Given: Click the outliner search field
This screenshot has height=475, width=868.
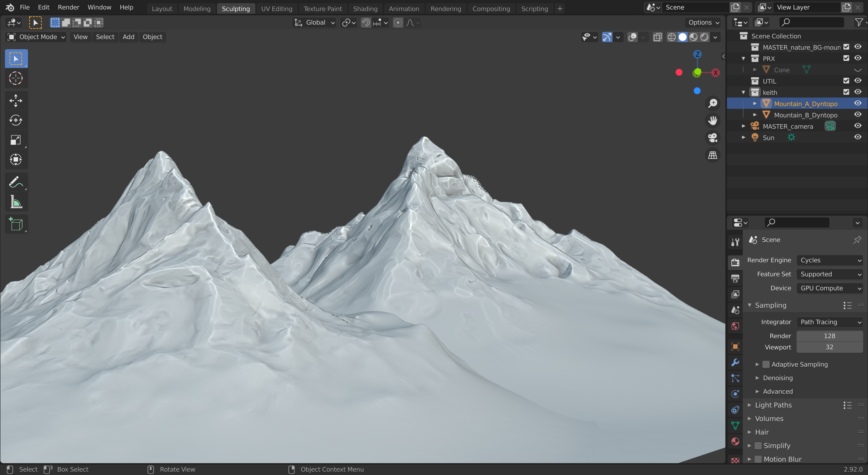Looking at the screenshot, I should [812, 23].
